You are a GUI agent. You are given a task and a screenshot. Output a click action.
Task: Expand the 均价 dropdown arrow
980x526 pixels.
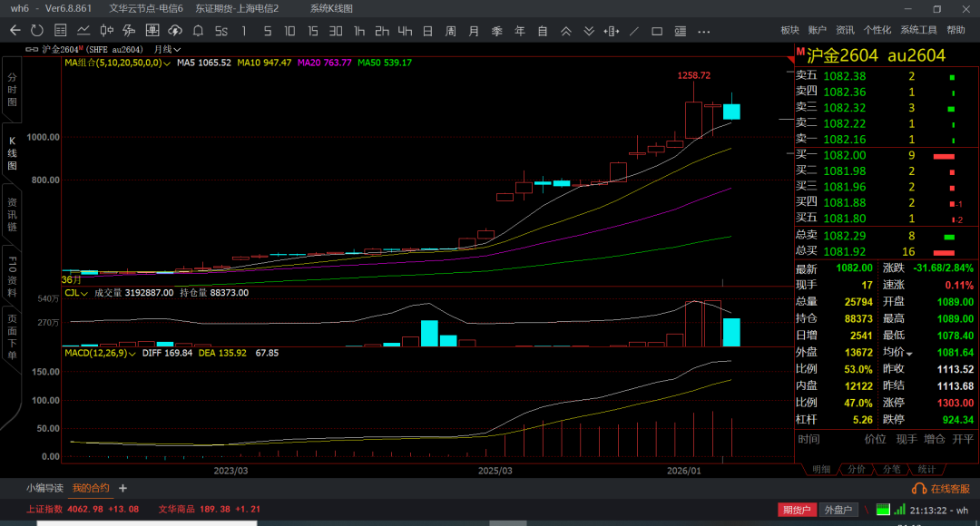[909, 352]
